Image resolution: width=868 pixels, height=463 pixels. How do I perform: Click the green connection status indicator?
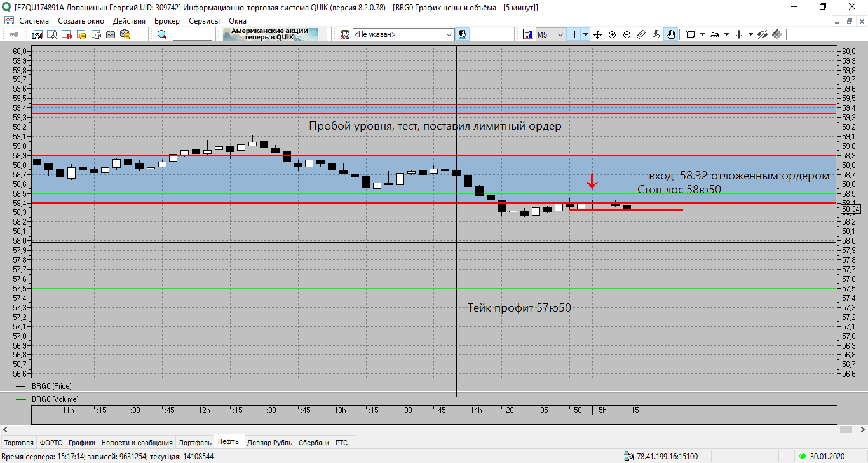803,456
